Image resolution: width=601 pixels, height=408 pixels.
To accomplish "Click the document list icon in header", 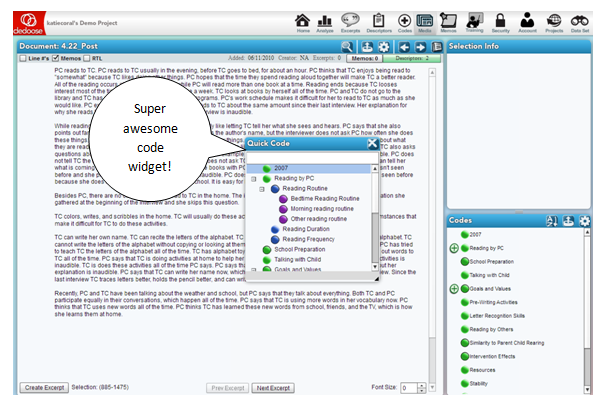I will (x=437, y=47).
